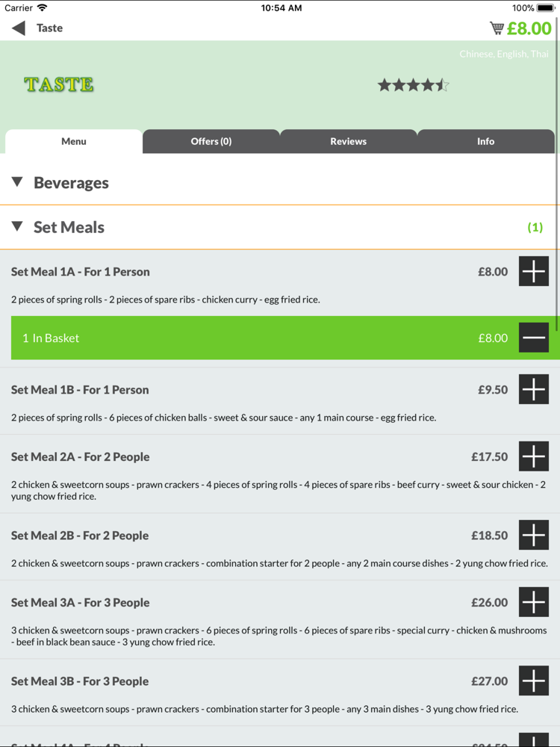Image resolution: width=560 pixels, height=747 pixels.
Task: Tap the Set Meals item count (1)
Action: click(535, 227)
